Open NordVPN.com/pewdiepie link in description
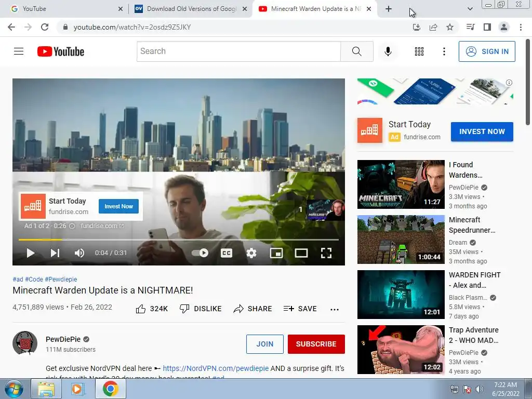This screenshot has width=532, height=399. 216,368
